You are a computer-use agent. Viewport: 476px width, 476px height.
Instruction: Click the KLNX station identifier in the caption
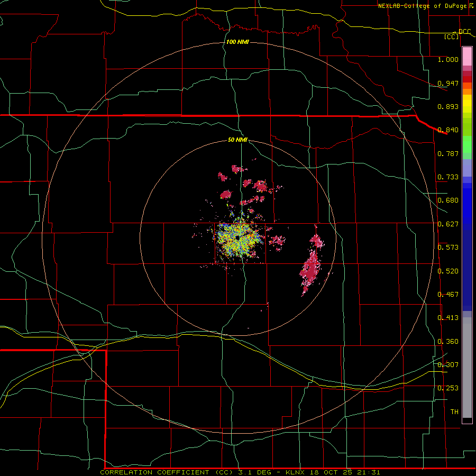296,472
